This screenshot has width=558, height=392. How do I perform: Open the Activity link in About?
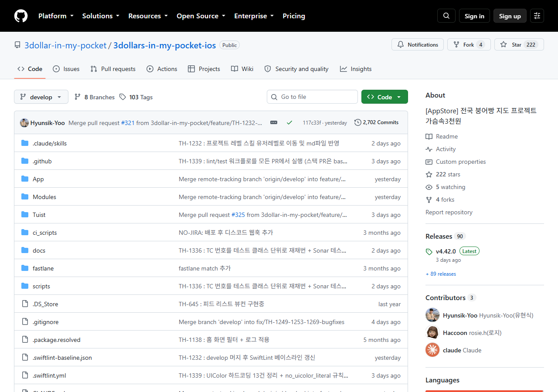pyautogui.click(x=441, y=149)
